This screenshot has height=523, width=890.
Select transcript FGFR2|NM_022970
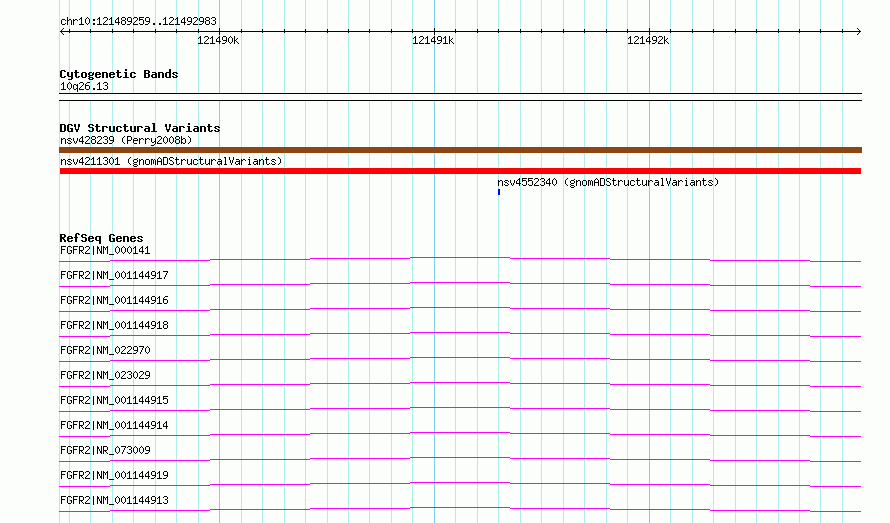click(x=105, y=350)
